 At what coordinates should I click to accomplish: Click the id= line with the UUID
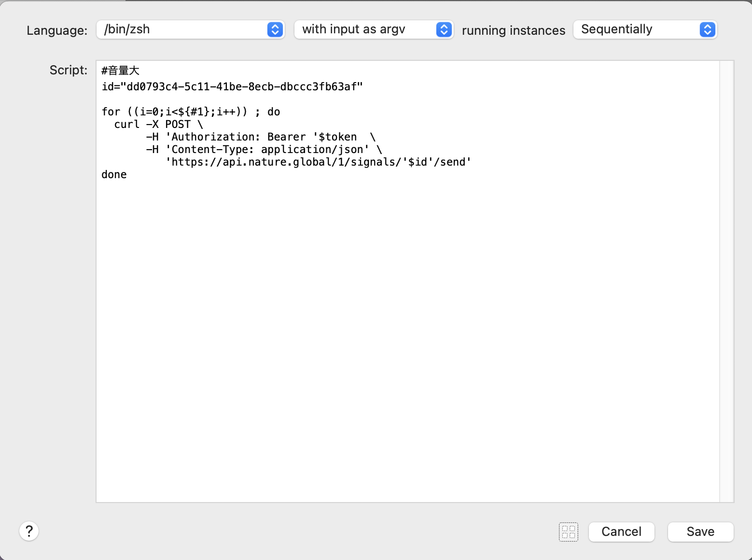click(232, 87)
